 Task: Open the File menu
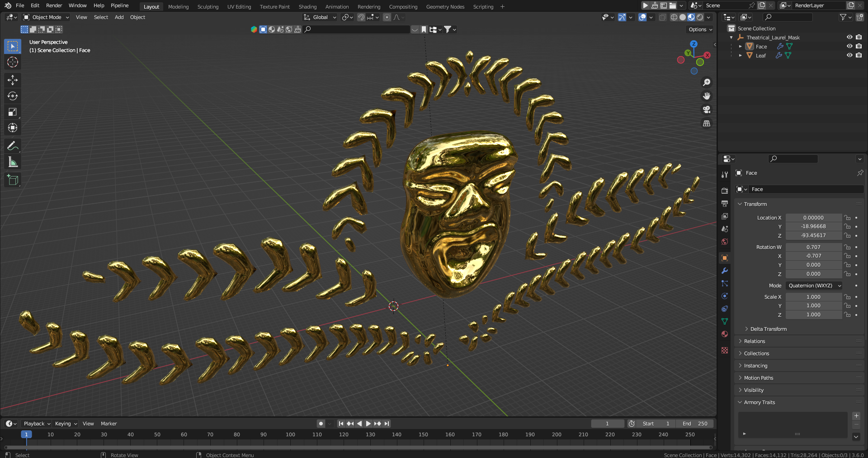[x=20, y=5]
